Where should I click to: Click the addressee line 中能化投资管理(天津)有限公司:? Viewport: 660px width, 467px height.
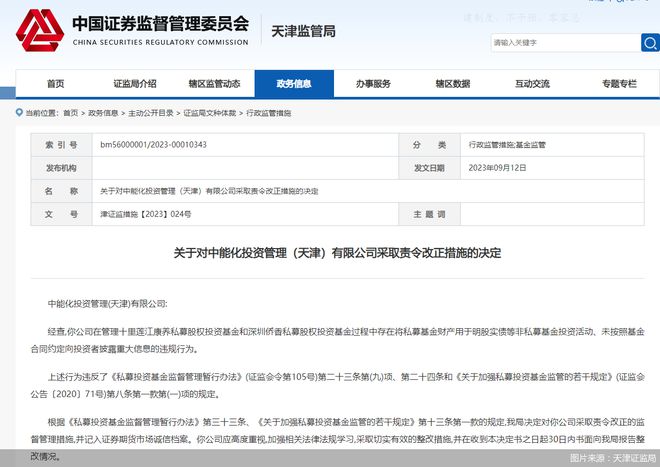pyautogui.click(x=107, y=304)
